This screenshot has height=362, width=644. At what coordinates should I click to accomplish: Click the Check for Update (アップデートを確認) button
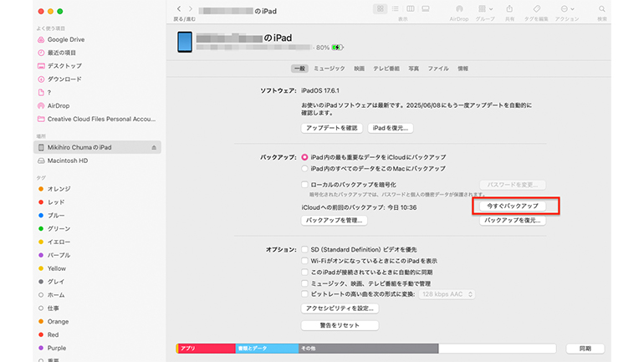click(x=332, y=128)
